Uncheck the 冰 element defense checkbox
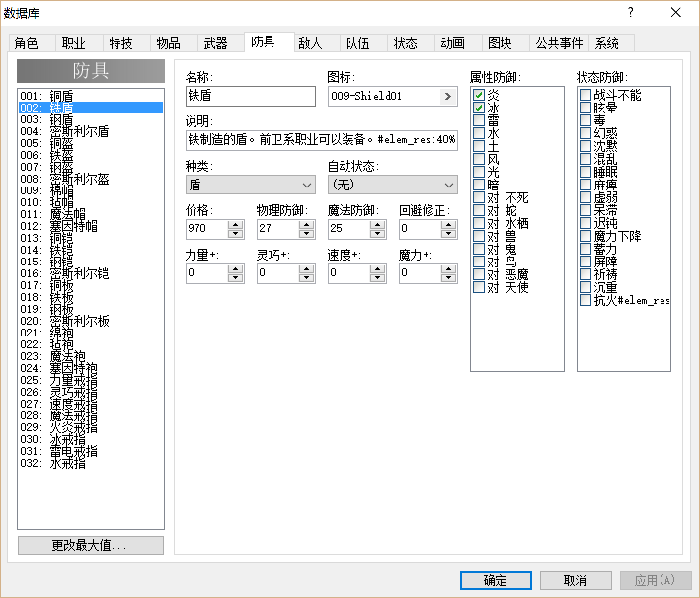Screen dimensions: 700x598 (x=479, y=107)
